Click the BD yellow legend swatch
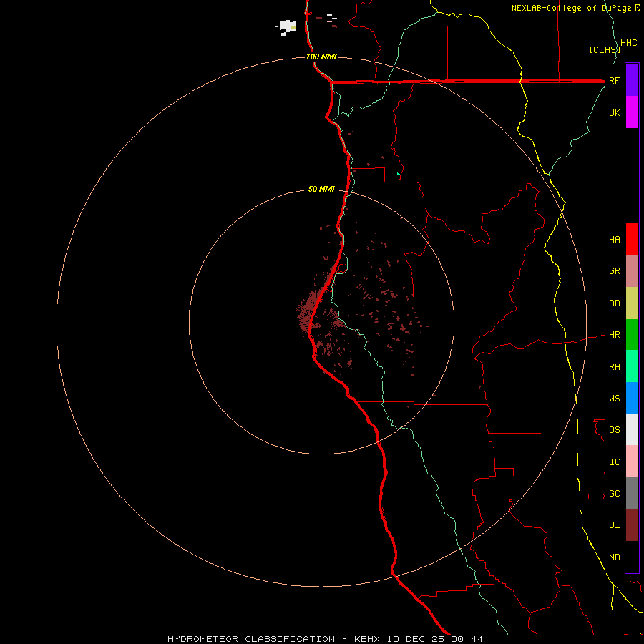Screen dimensions: 644x644 [x=632, y=303]
